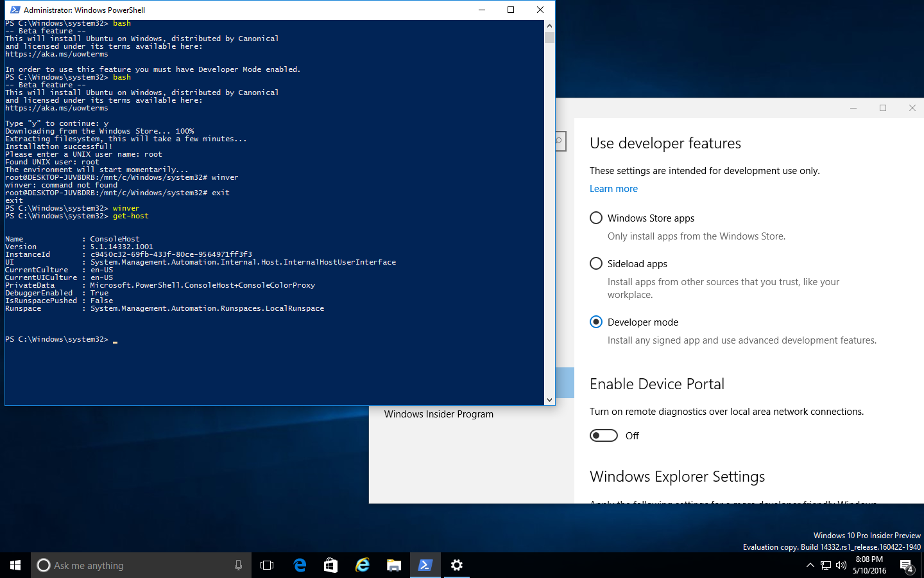Image resolution: width=924 pixels, height=578 pixels.
Task: Open the Learn more link
Action: (x=613, y=188)
